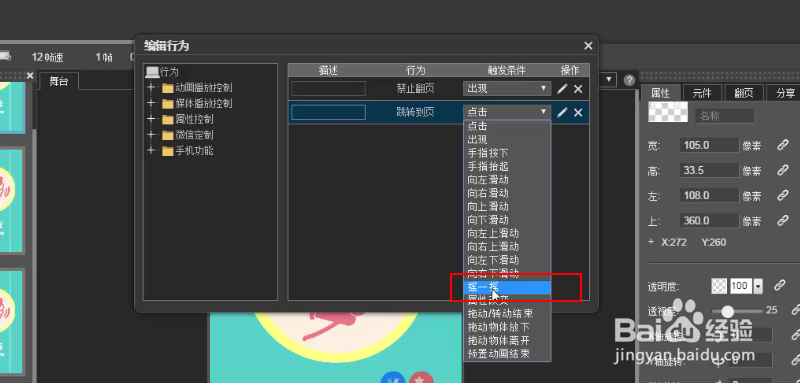
Task: Open the 透明度 value dropdown arrow
Action: (758, 286)
